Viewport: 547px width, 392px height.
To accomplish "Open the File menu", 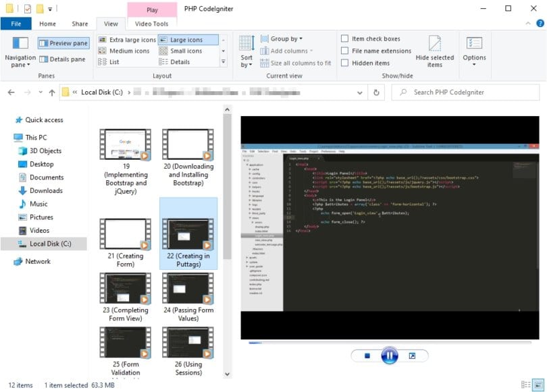I will click(x=16, y=23).
